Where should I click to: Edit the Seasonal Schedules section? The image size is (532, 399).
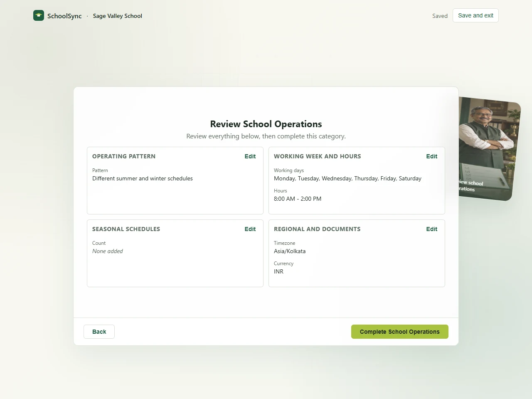click(x=250, y=229)
